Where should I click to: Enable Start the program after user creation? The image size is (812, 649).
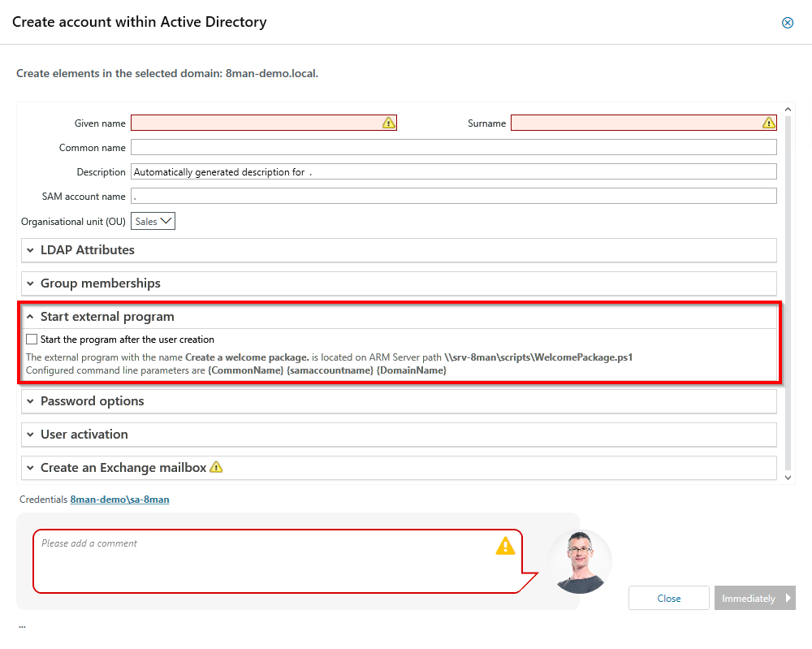point(32,340)
